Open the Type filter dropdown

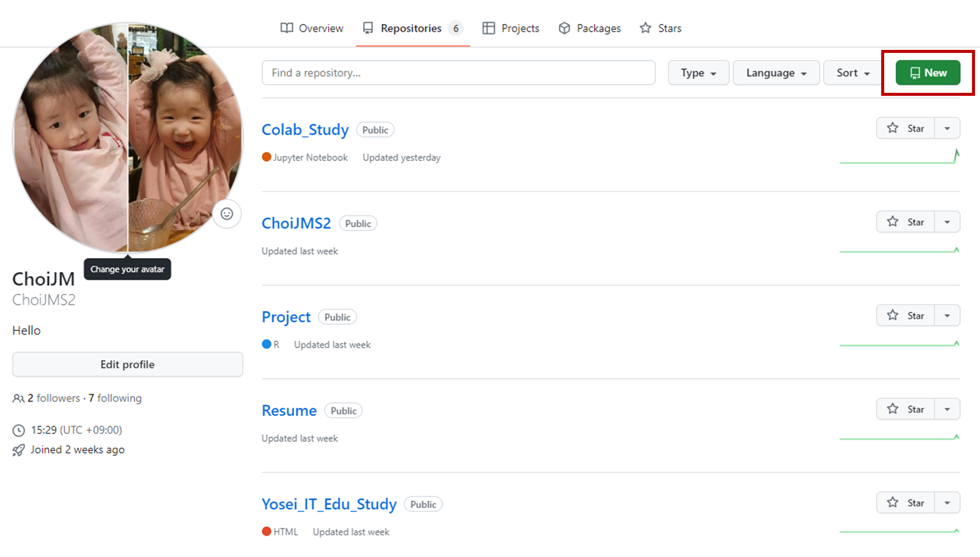pos(698,73)
